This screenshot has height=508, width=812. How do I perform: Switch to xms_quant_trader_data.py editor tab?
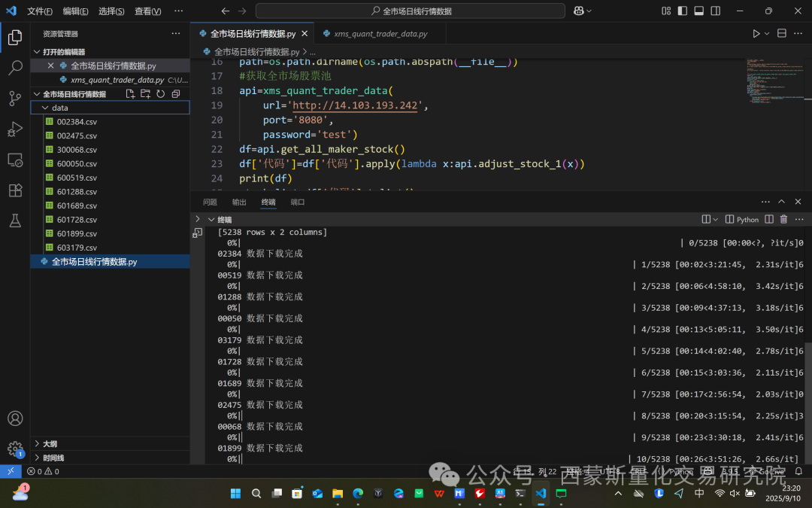pyautogui.click(x=380, y=34)
